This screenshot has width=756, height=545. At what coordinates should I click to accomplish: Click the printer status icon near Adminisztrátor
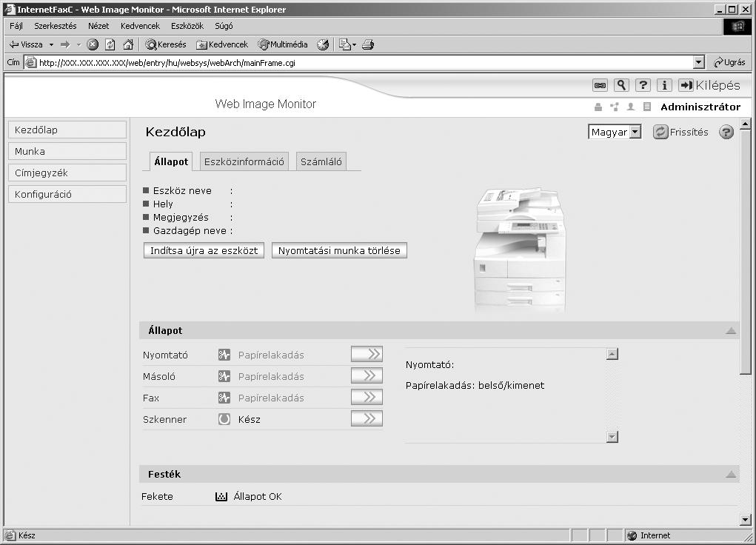click(598, 107)
